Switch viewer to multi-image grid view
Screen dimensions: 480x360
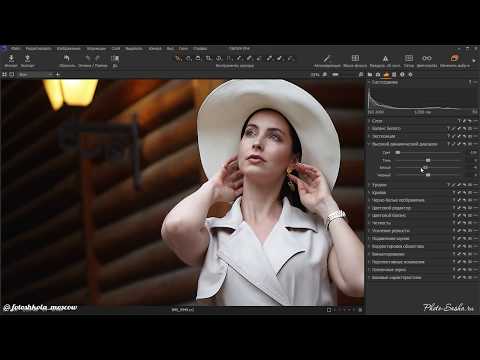pyautogui.click(x=5, y=74)
